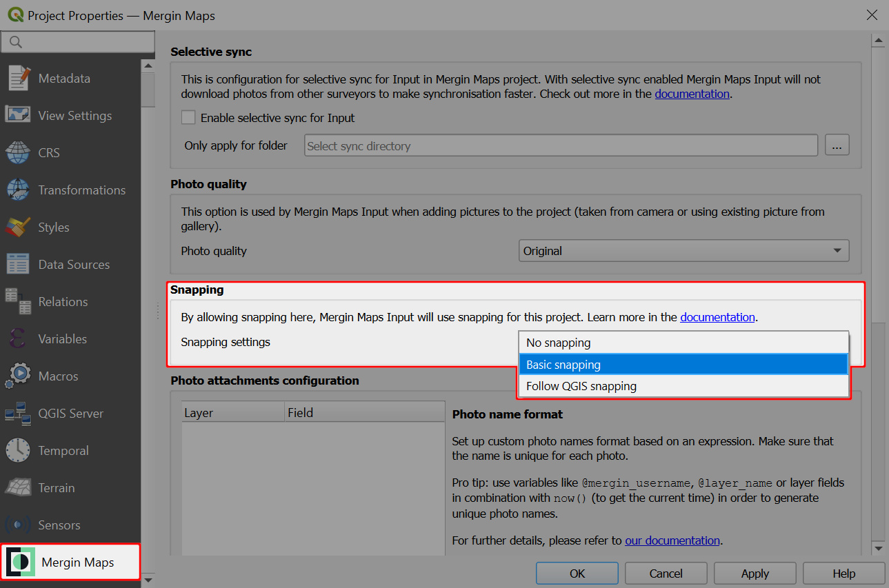Open the Variables page

(x=70, y=338)
